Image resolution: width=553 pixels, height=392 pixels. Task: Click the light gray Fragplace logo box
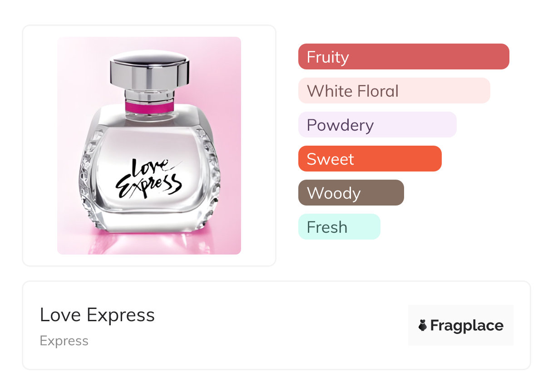461,325
